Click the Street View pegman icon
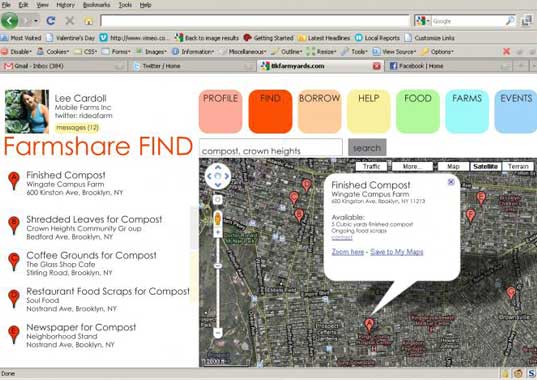 tap(217, 218)
